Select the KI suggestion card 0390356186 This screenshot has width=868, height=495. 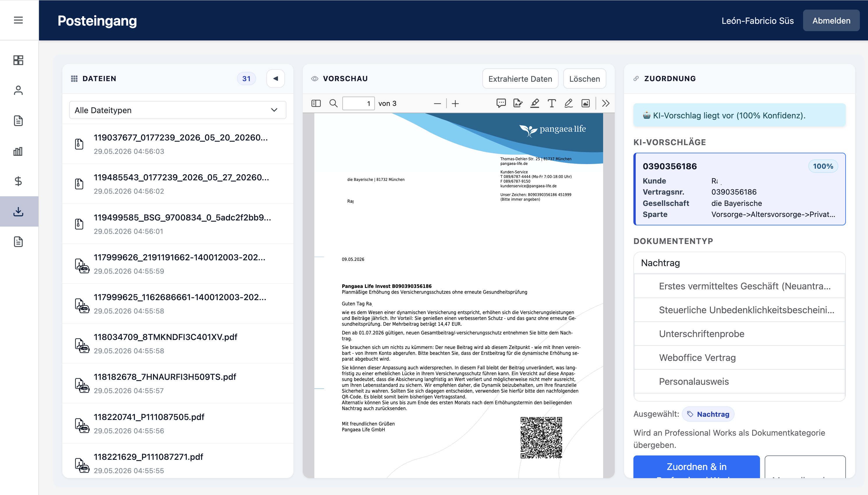[x=739, y=189]
